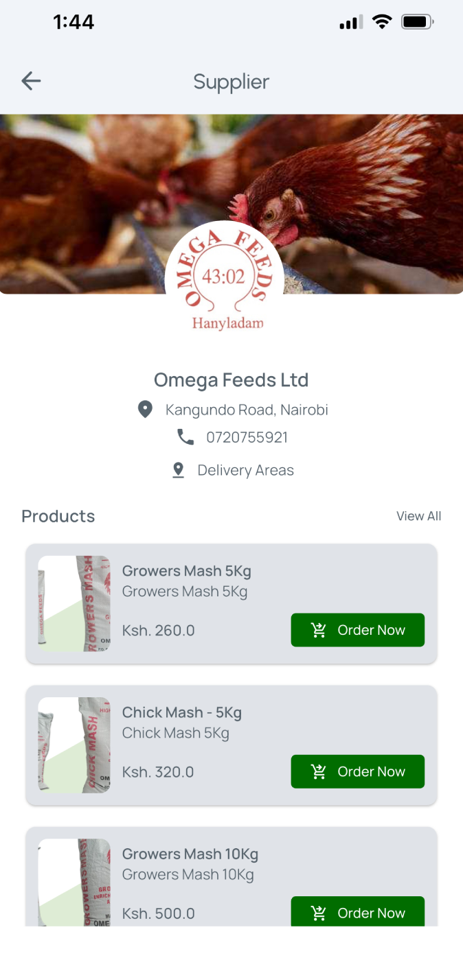463x980 pixels.
Task: Check the battery icon in status bar
Action: (x=417, y=23)
